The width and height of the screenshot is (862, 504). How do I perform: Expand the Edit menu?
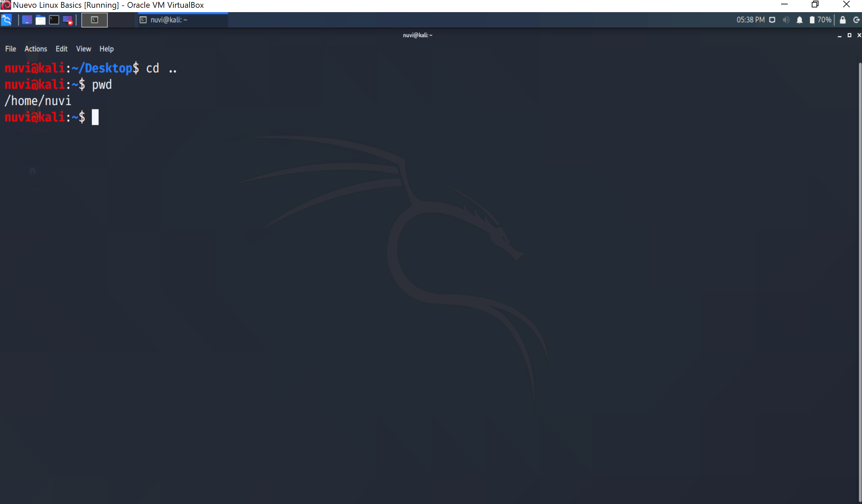click(62, 49)
